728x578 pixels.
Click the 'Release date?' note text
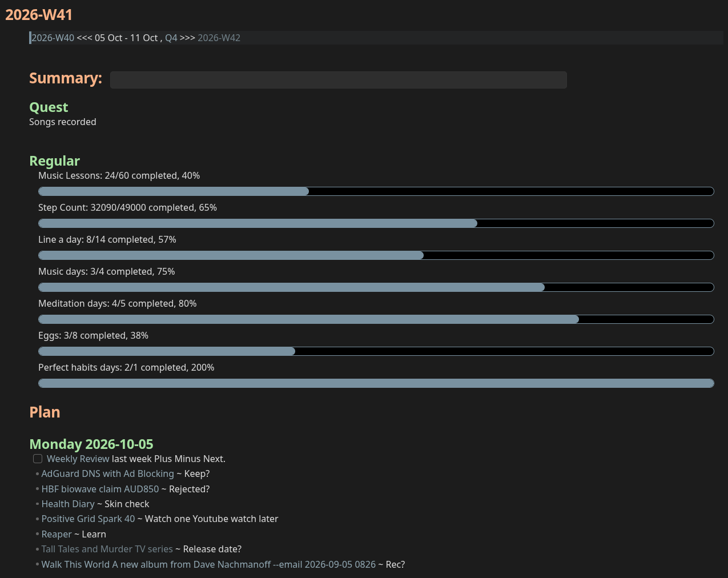point(212,549)
